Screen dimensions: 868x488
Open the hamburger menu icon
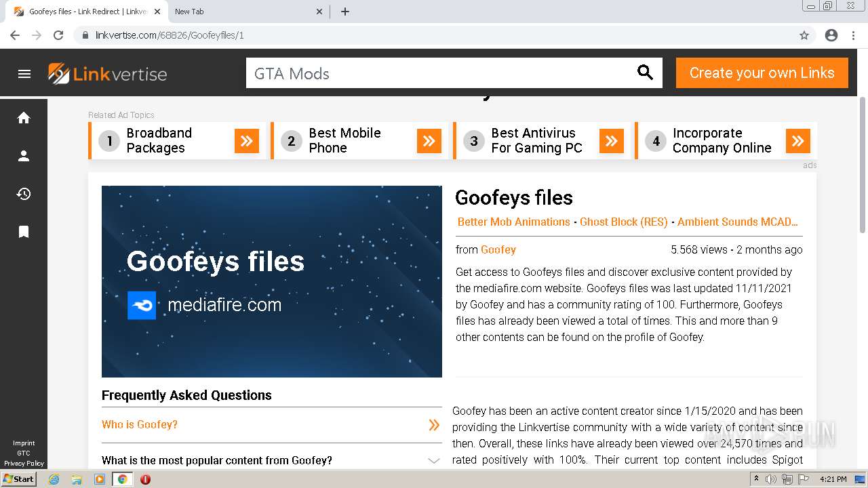24,74
